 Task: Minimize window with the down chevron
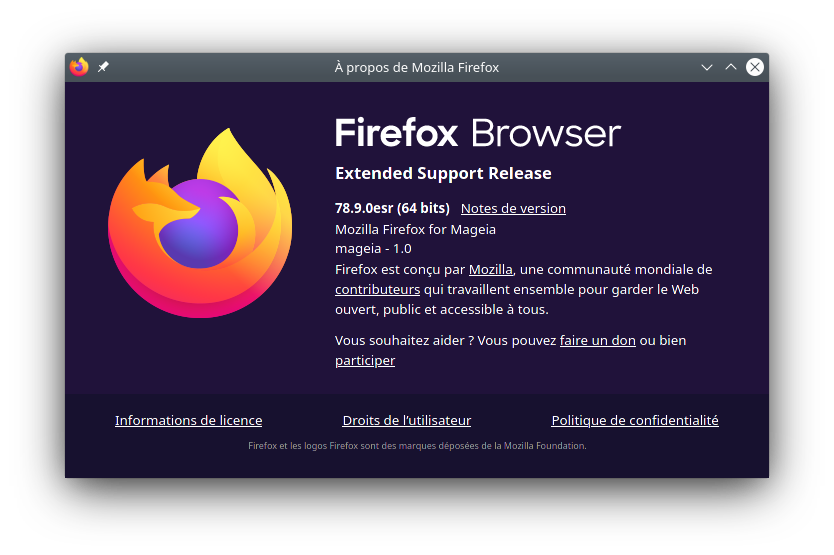coord(706,68)
